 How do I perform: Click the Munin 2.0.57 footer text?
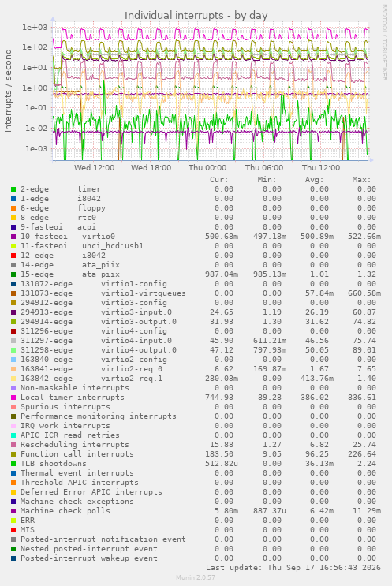click(x=196, y=577)
